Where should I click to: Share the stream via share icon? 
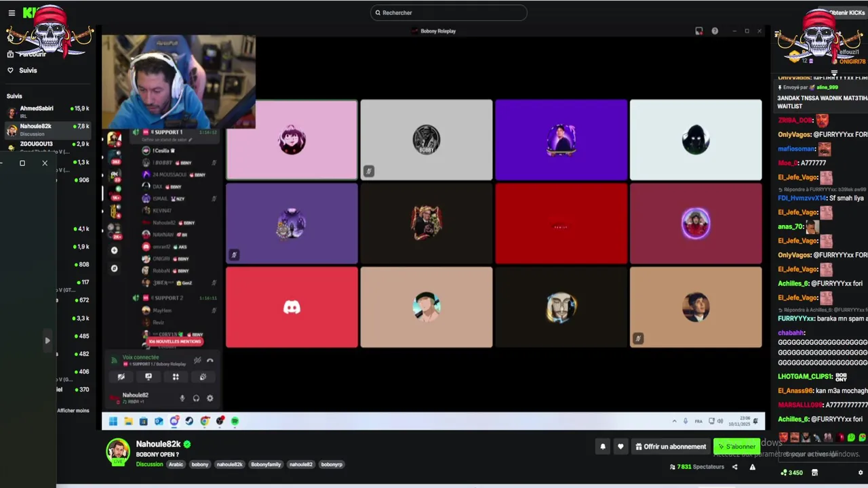pyautogui.click(x=734, y=467)
